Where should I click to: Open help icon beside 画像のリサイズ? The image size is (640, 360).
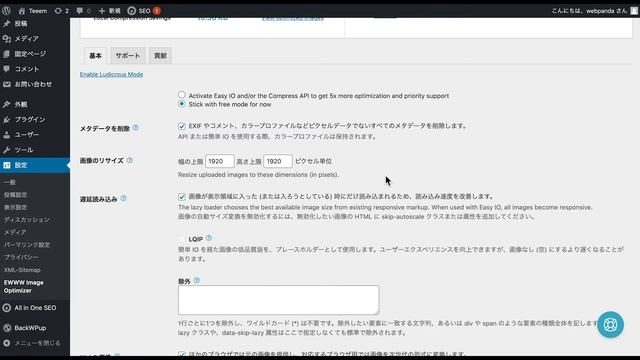[130, 160]
